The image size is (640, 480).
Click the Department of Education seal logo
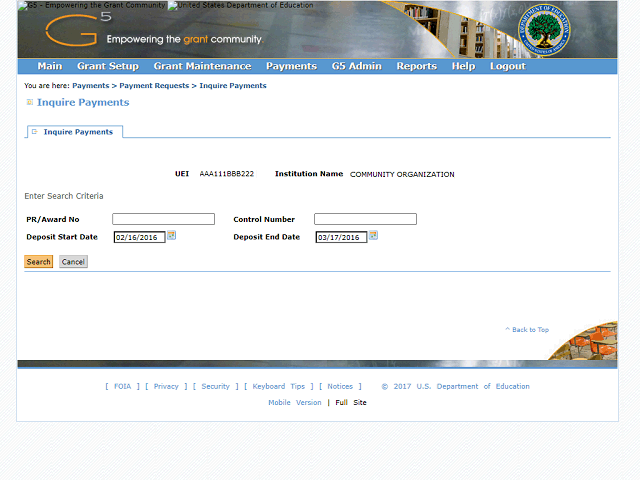point(544,30)
